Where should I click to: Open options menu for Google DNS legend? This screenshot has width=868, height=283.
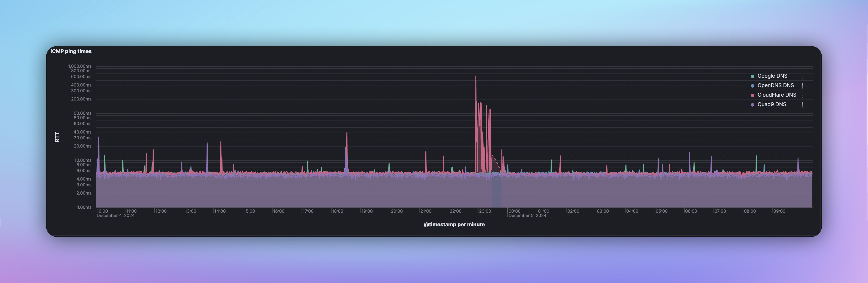[802, 76]
